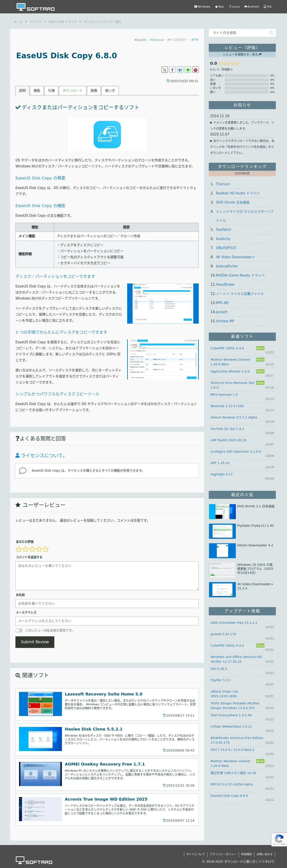Viewport: 287px width, 868px height.
Task: Open 利用規約 footer link
Action: [x=247, y=854]
